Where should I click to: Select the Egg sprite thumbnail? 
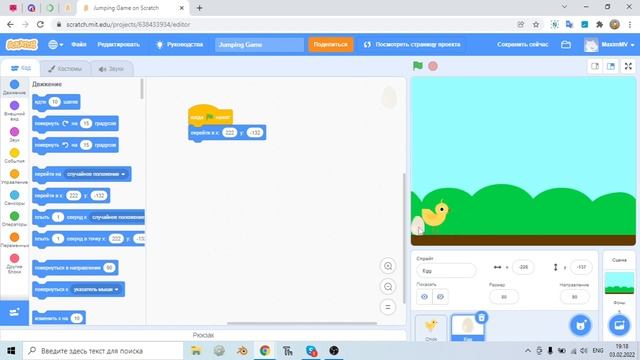pos(468,328)
